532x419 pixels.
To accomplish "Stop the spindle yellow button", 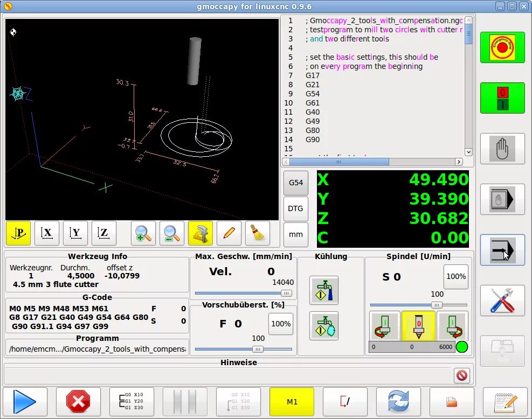I will point(418,326).
